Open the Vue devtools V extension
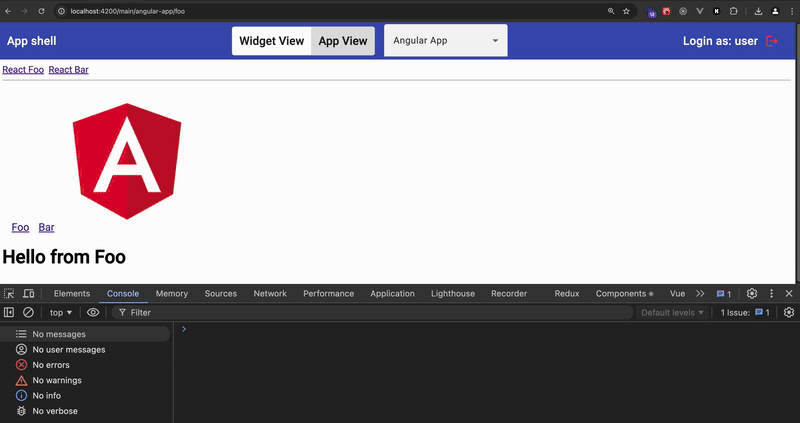Screen dimensions: 800x423 click(x=699, y=11)
